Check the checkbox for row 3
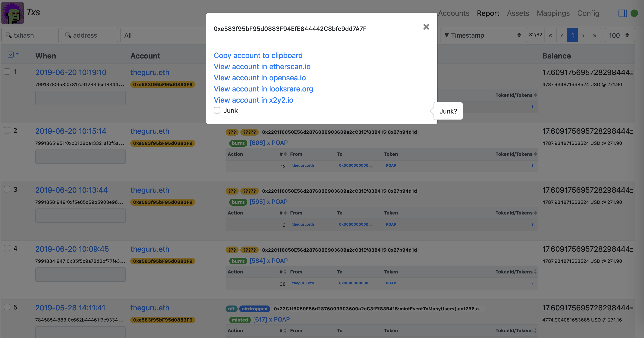The height and width of the screenshot is (338, 644). pyautogui.click(x=7, y=189)
